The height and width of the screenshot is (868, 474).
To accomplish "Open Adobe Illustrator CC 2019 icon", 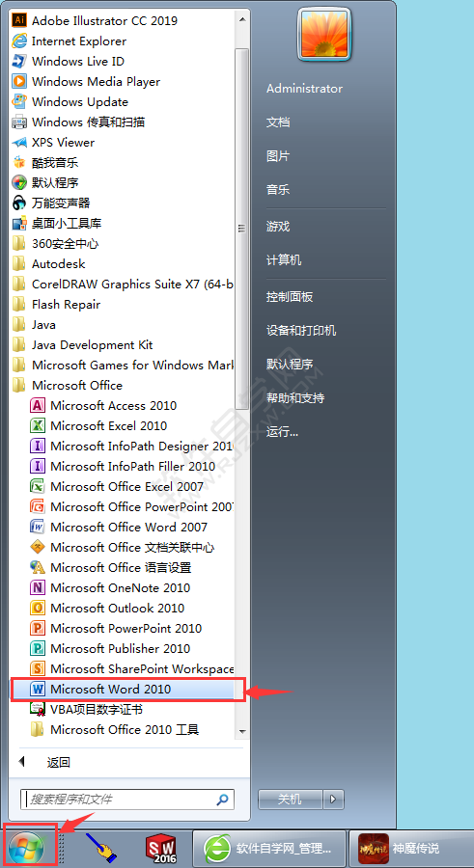I will pos(19,20).
